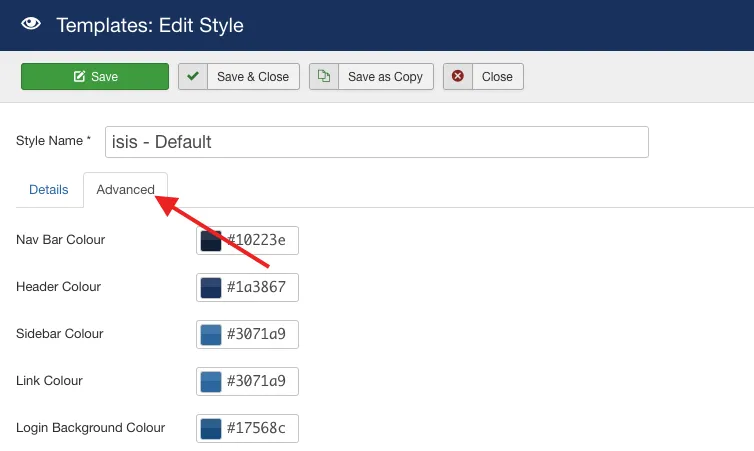Click the #17568c Login Background hex field
The image size is (754, 451).
259,428
